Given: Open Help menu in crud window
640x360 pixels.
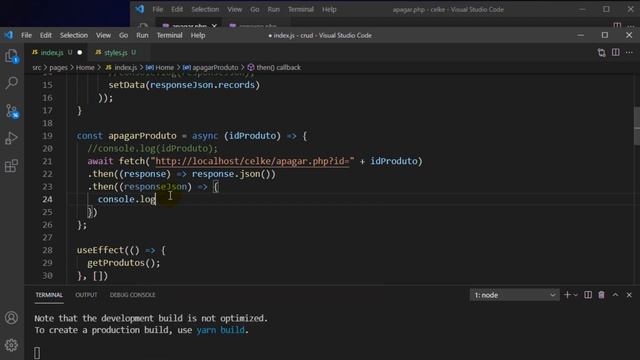Looking at the screenshot, I should click(198, 36).
